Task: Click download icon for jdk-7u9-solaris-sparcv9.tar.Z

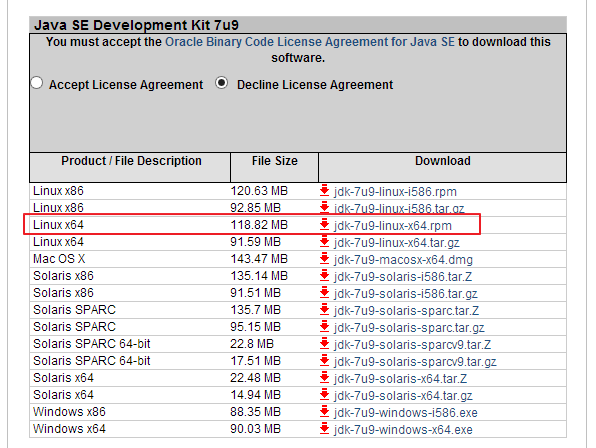Action: pos(324,344)
